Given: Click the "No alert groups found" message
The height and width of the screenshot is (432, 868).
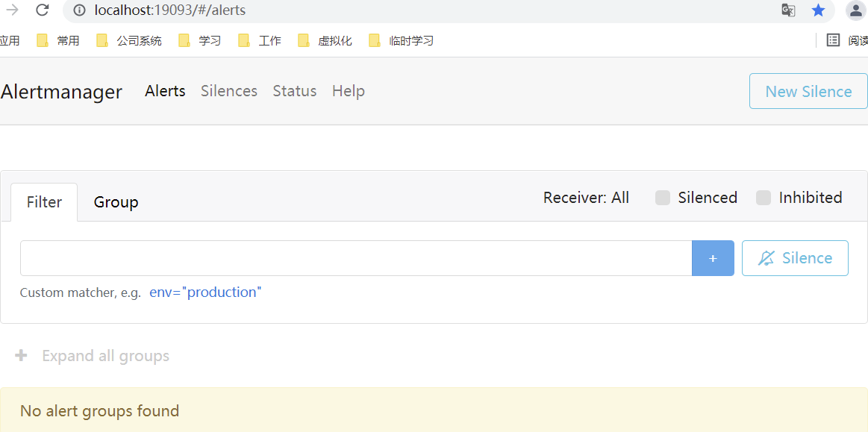Looking at the screenshot, I should tap(100, 411).
